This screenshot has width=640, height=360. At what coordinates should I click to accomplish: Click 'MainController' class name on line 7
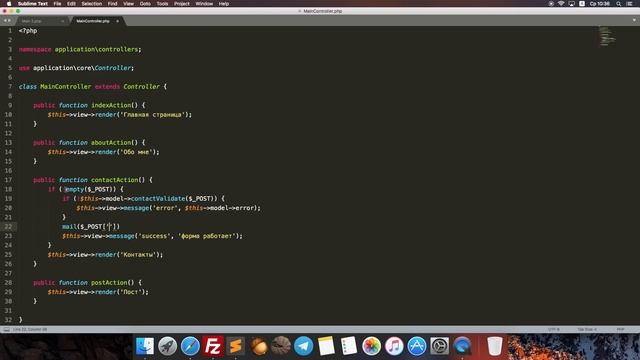(x=66, y=87)
